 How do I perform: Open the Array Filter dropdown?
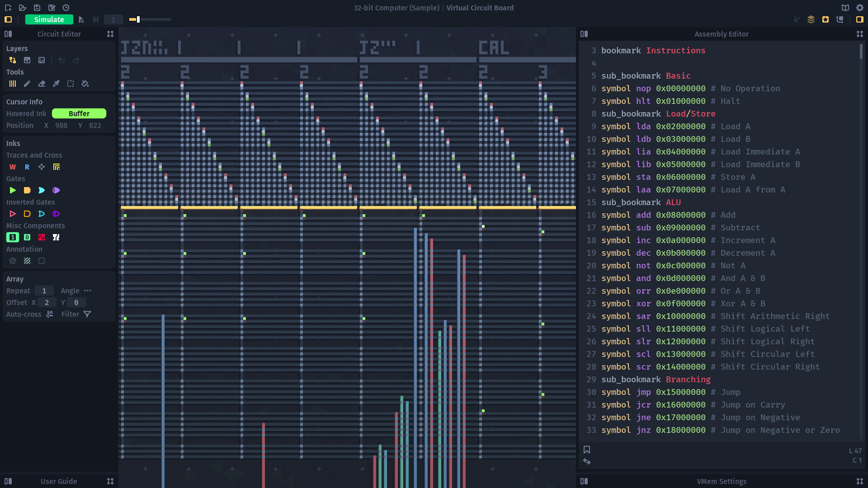pos(87,314)
